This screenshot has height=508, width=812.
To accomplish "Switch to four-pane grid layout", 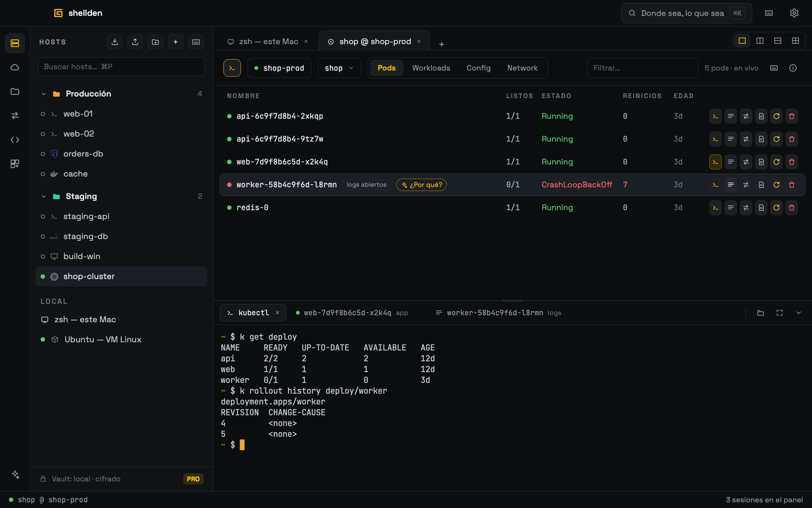I will [x=796, y=41].
